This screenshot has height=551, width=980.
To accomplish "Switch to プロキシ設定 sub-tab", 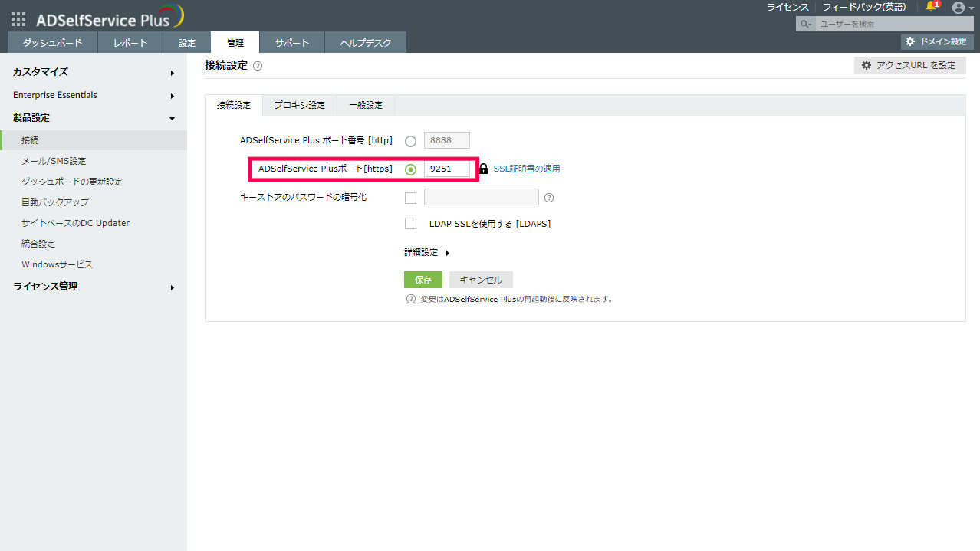I will click(x=300, y=105).
